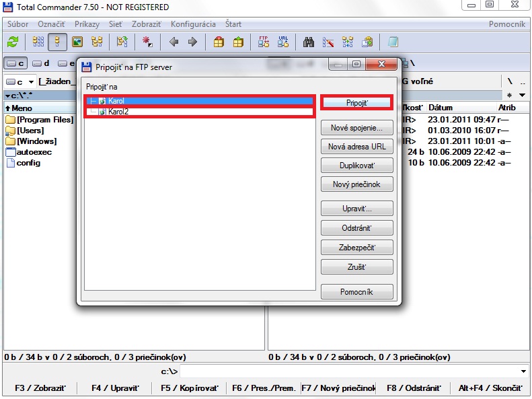Open the command line history dropdown arrow

click(523, 371)
